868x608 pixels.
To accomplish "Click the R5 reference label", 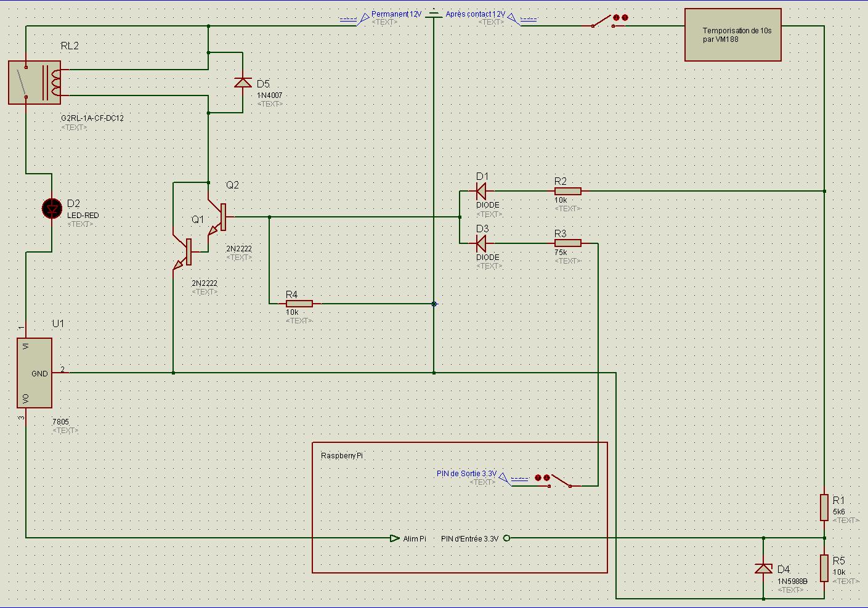I will [838, 561].
